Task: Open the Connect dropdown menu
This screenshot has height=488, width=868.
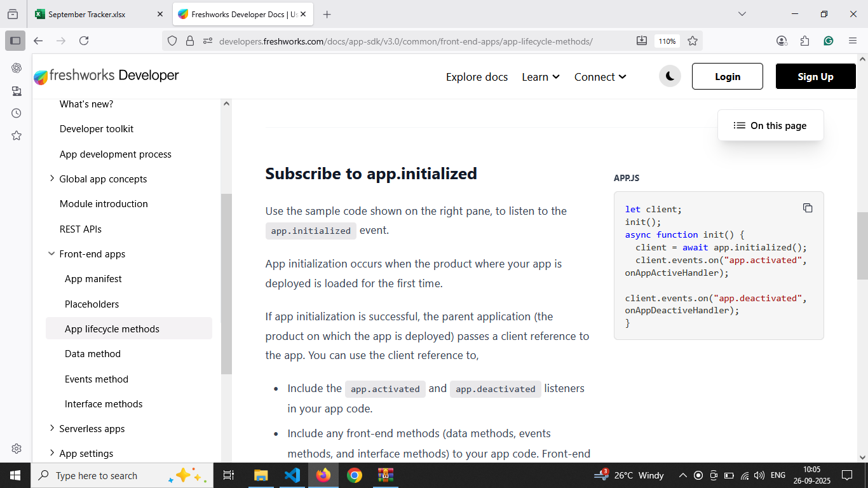Action: coord(600,77)
